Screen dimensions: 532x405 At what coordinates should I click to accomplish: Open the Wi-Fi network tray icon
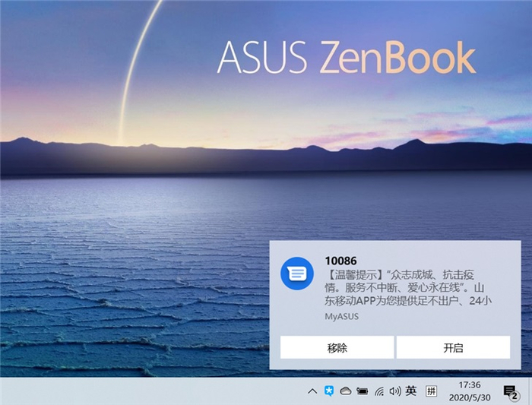click(379, 391)
